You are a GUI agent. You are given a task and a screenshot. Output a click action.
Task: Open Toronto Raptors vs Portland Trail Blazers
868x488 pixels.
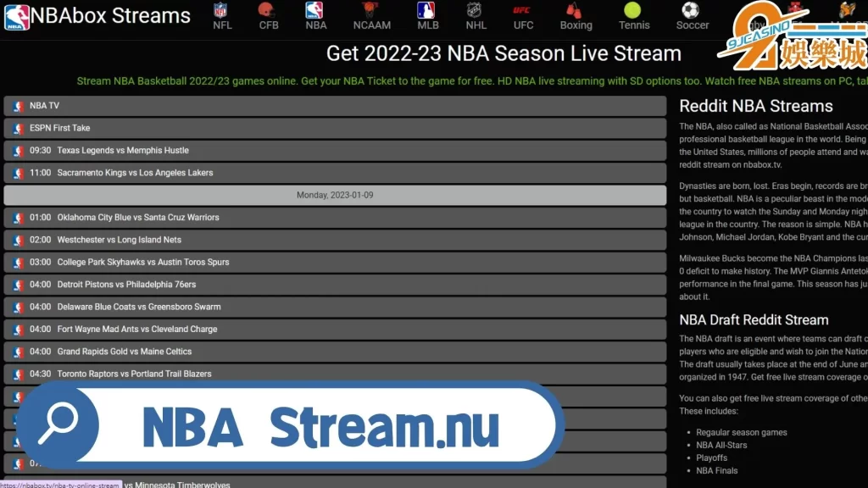[x=335, y=374]
